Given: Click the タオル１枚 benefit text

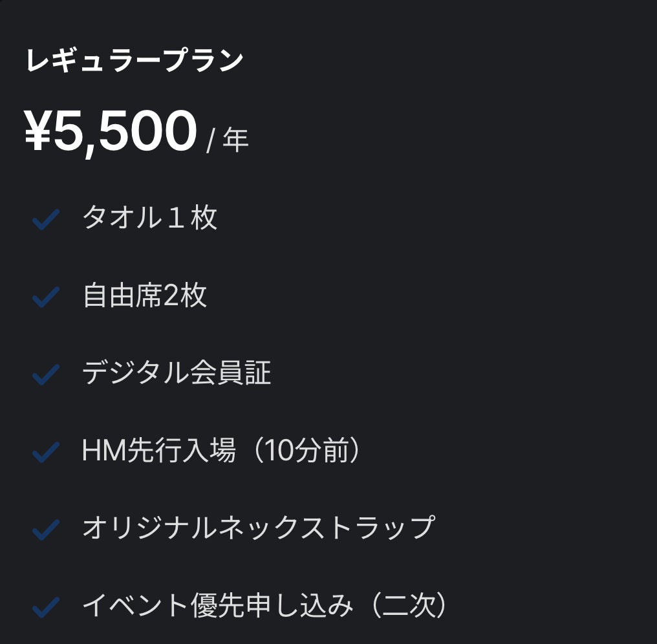Looking at the screenshot, I should tap(149, 218).
